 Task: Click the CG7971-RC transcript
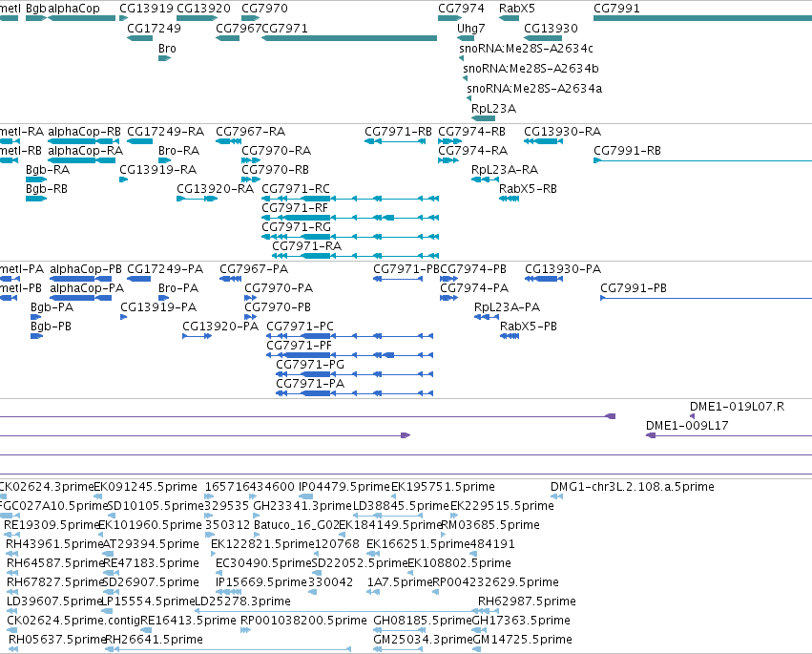coord(350,199)
